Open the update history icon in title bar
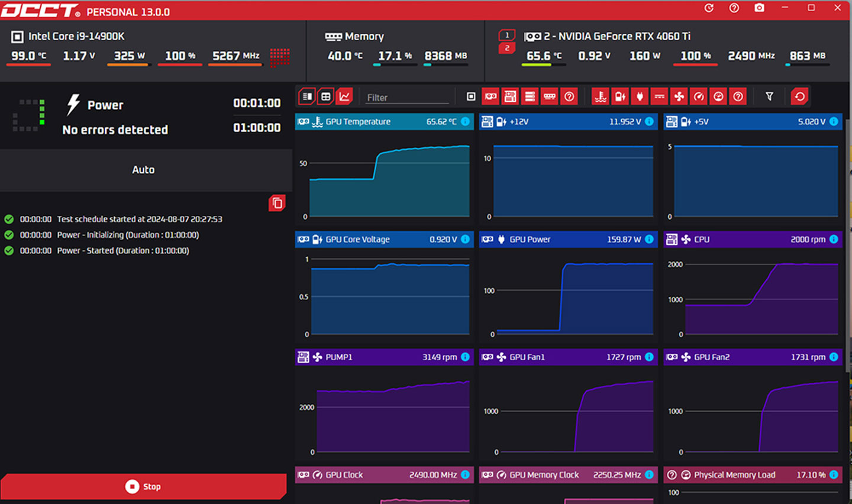The width and height of the screenshot is (852, 504). point(709,8)
